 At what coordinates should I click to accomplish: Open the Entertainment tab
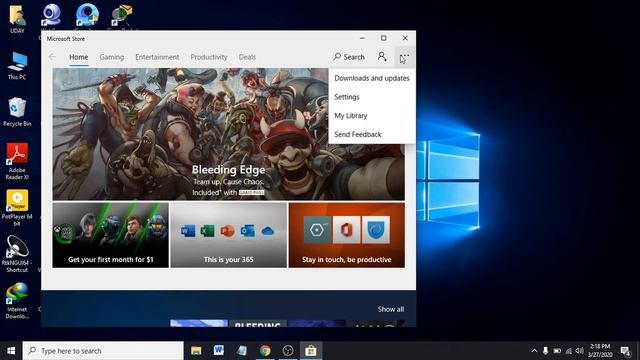pos(157,57)
